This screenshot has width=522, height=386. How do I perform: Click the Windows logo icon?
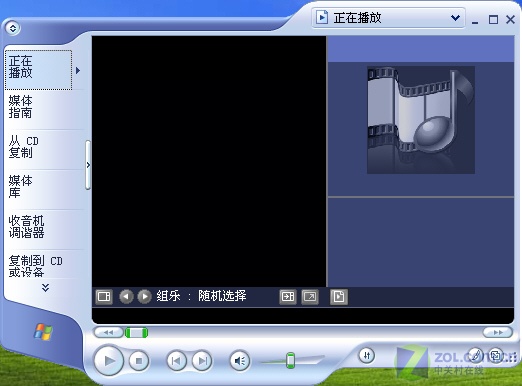43,332
